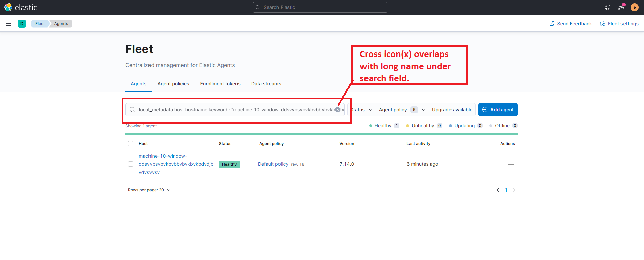The height and width of the screenshot is (260, 644).
Task: Open Fleet settings
Action: (x=619, y=24)
